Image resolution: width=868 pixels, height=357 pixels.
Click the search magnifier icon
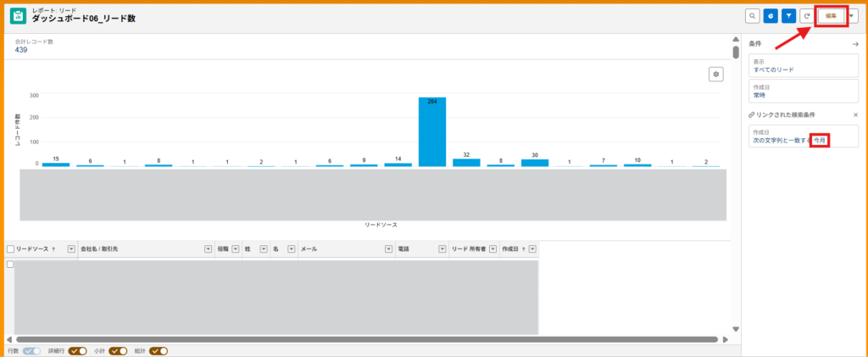tap(752, 16)
